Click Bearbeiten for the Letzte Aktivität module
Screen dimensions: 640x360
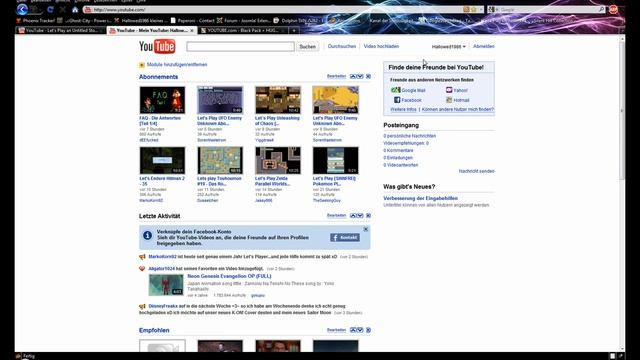(x=336, y=216)
